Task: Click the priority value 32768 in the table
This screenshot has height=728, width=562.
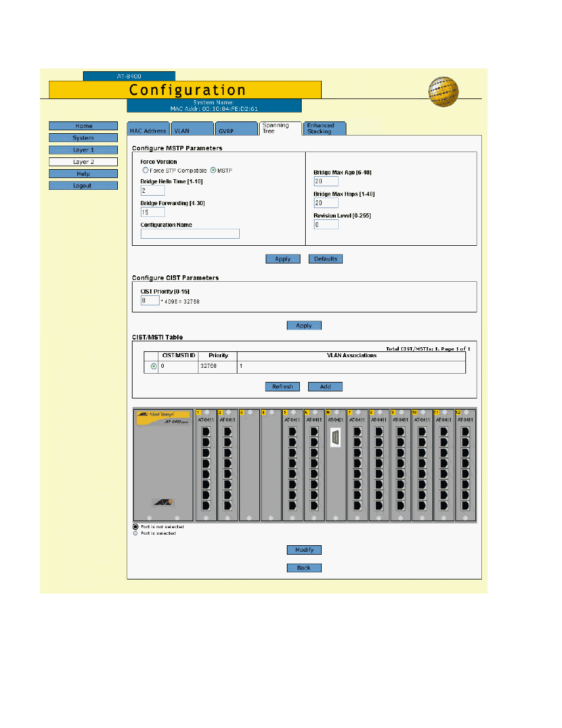Action: [209, 366]
